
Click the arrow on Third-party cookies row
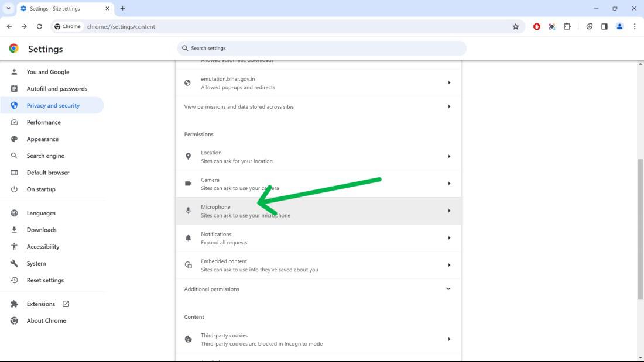449,339
